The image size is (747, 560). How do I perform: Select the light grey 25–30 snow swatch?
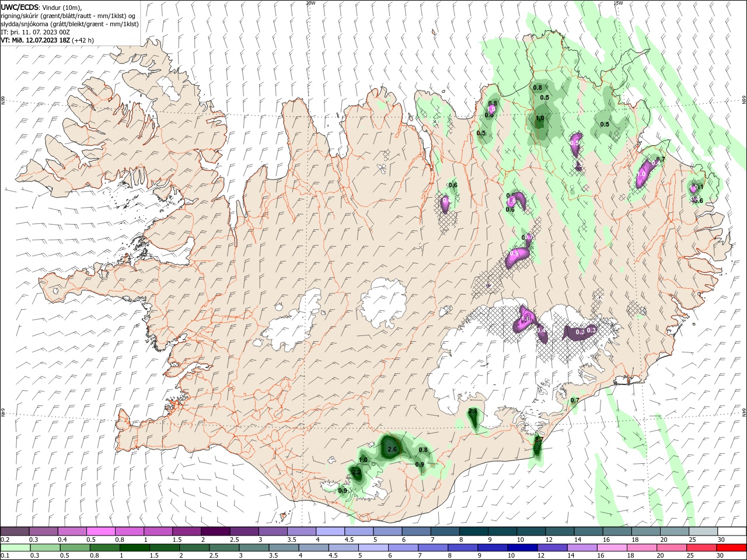[x=704, y=531]
